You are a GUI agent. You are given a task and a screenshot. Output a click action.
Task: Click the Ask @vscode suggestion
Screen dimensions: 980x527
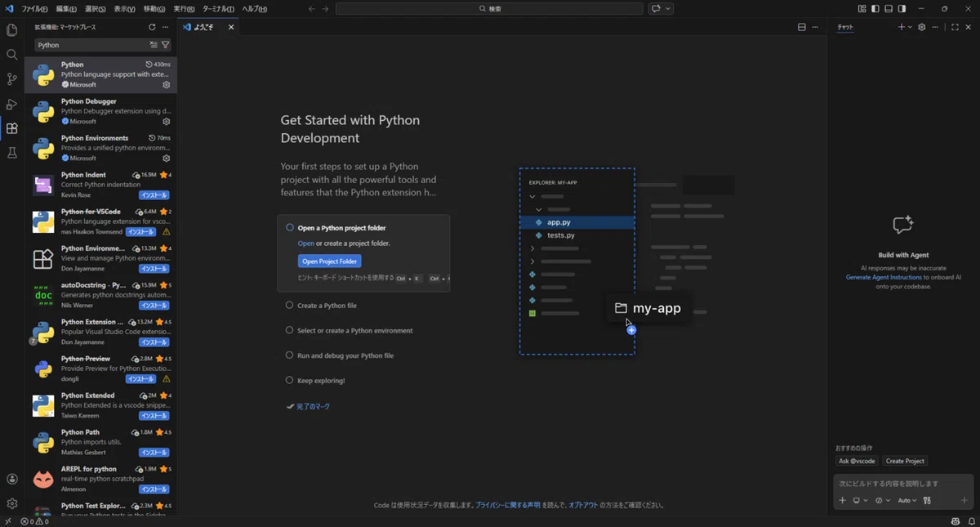[x=857, y=461]
